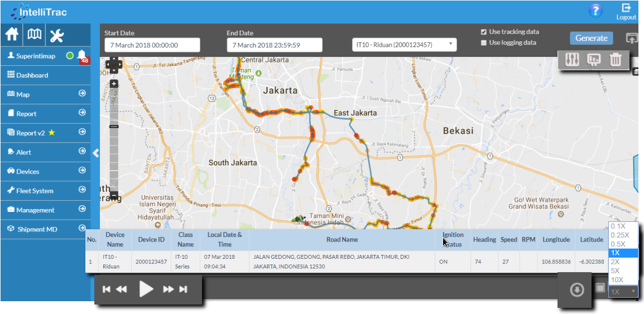Click the Home icon in sidebar

(x=12, y=35)
